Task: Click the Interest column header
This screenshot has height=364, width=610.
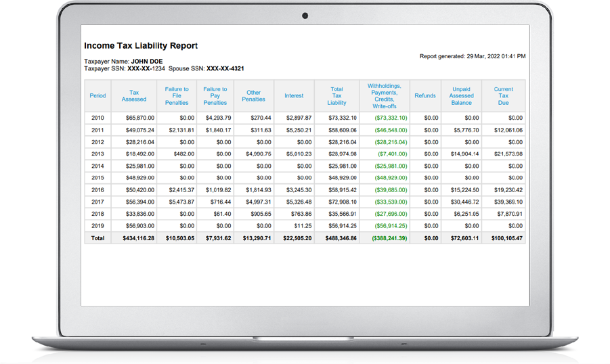Action: tap(294, 95)
